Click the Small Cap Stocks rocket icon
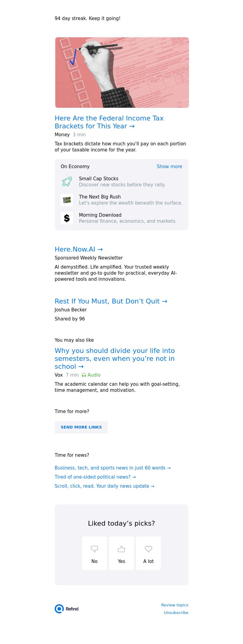243x644 pixels. tap(67, 182)
